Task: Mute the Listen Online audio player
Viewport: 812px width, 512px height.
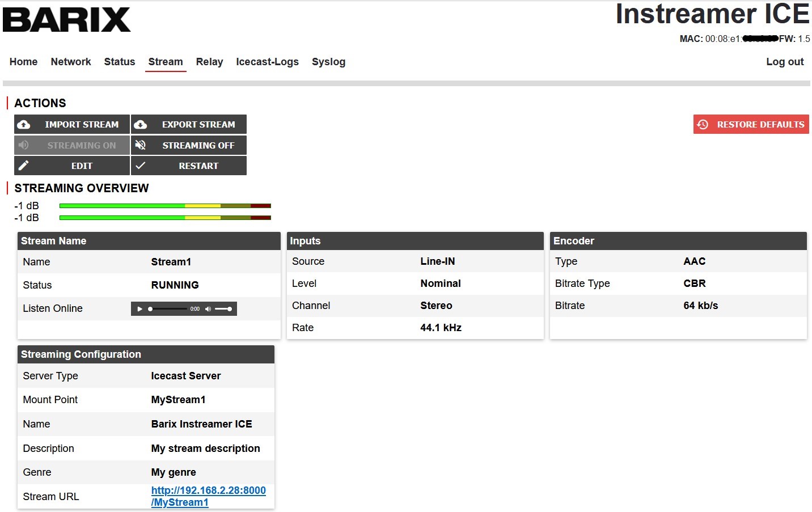Action: click(x=208, y=309)
